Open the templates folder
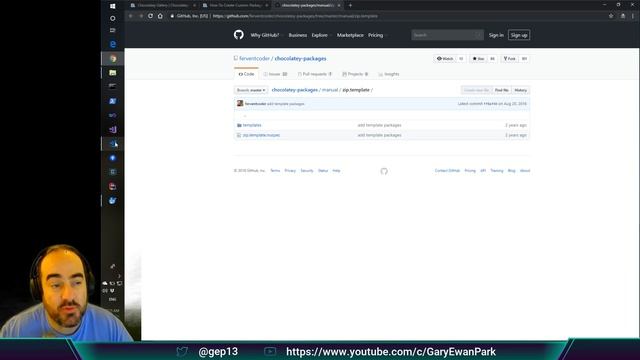This screenshot has height=360, width=640. point(252,125)
